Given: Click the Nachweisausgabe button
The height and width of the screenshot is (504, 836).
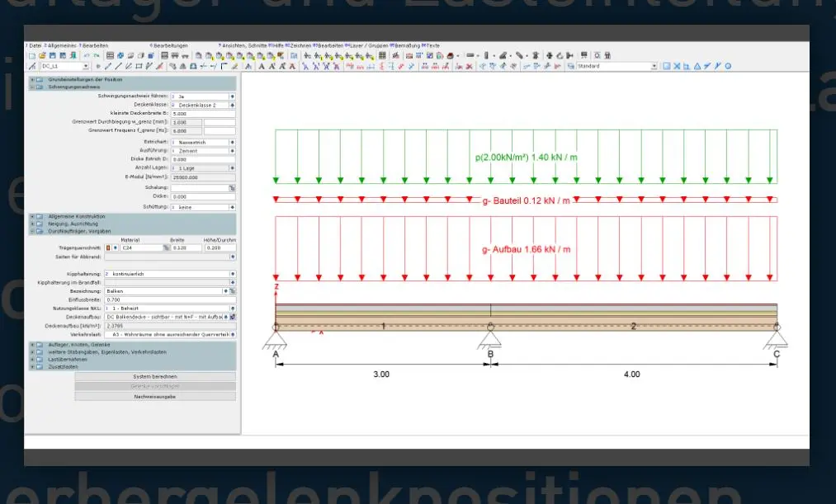Looking at the screenshot, I should point(155,397).
